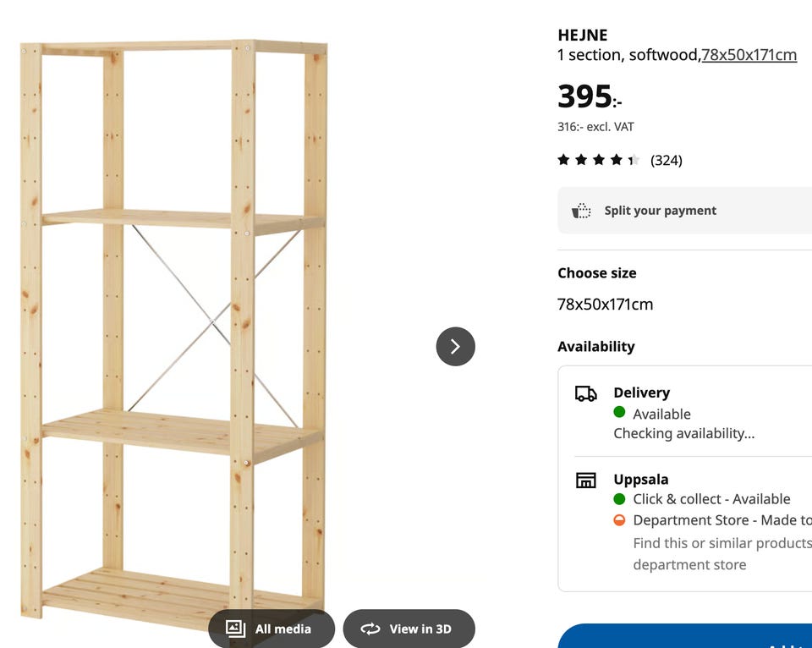Viewport: 812px width, 648px height.
Task: Click the delivery truck icon
Action: coord(585,393)
